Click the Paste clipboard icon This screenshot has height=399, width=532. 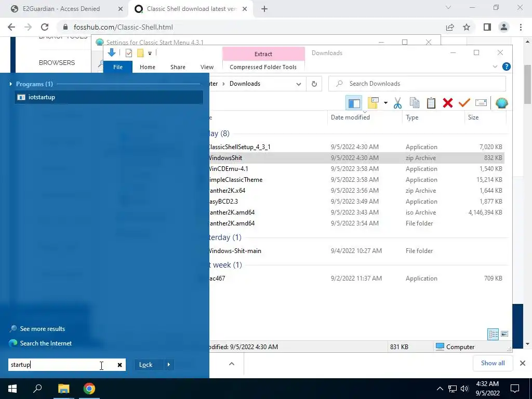coord(431,103)
